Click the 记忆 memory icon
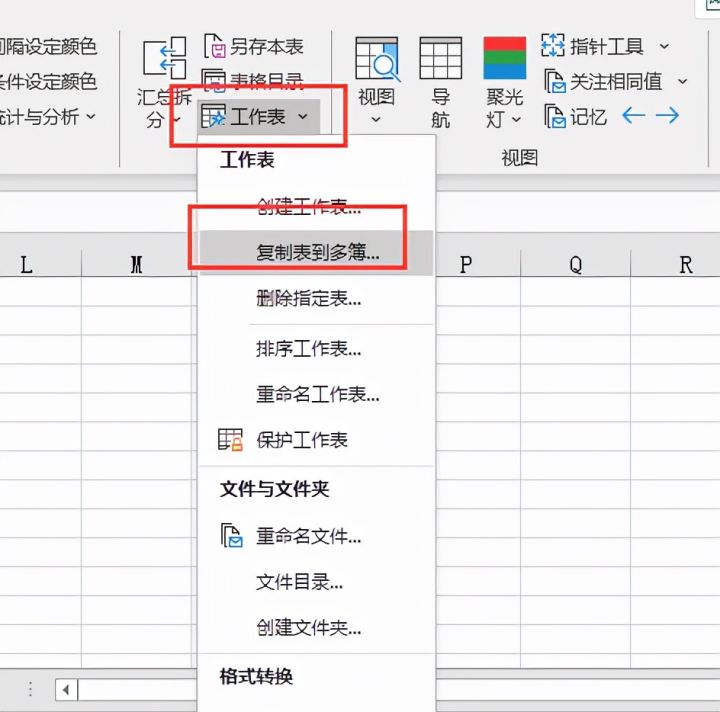This screenshot has height=712, width=720. pos(555,116)
